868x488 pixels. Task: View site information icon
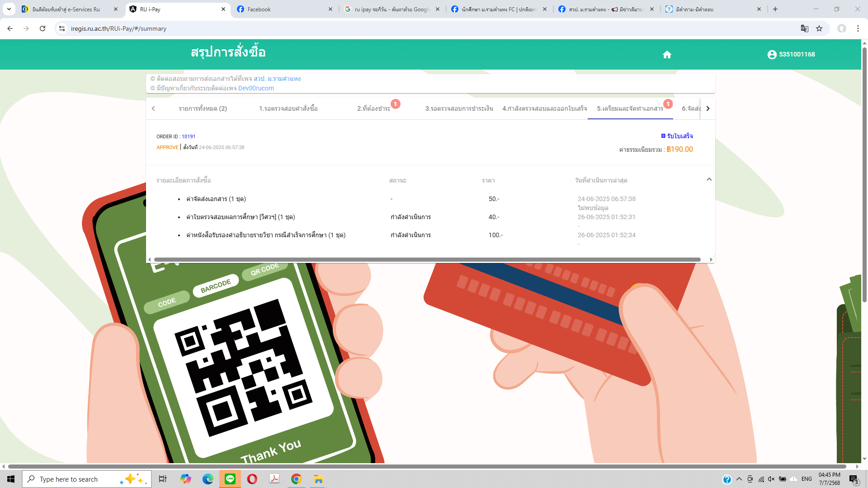62,28
